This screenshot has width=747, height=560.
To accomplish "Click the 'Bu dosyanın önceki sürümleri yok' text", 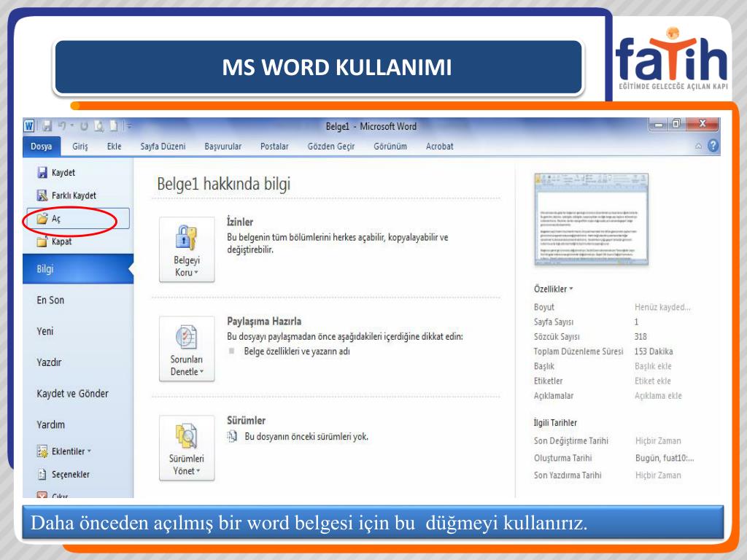I will point(306,437).
